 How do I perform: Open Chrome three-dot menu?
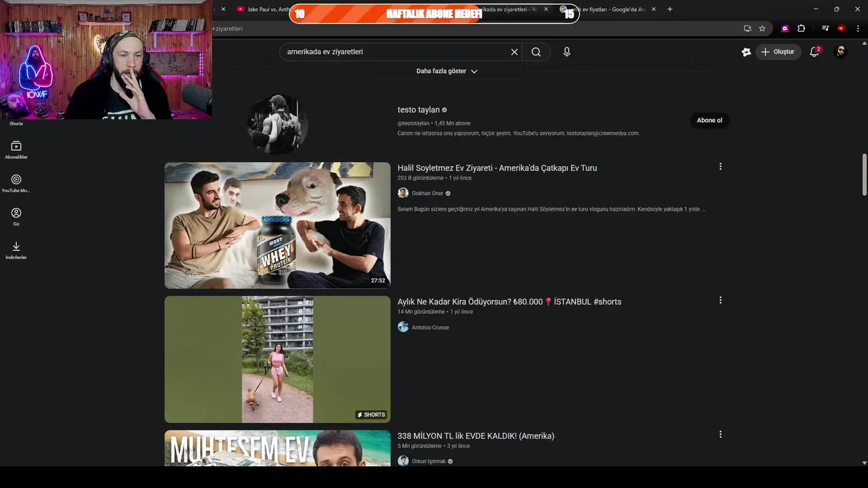(858, 28)
